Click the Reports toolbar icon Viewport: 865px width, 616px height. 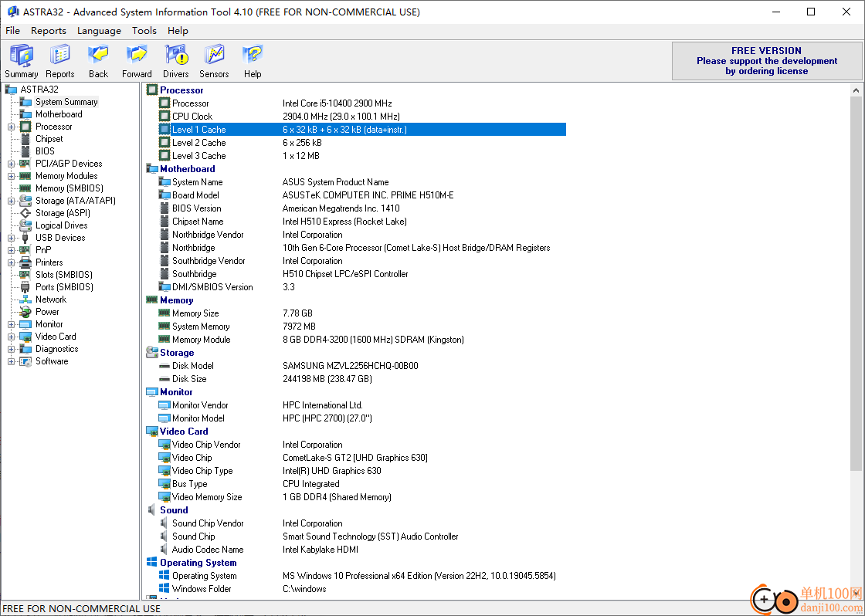click(x=59, y=61)
